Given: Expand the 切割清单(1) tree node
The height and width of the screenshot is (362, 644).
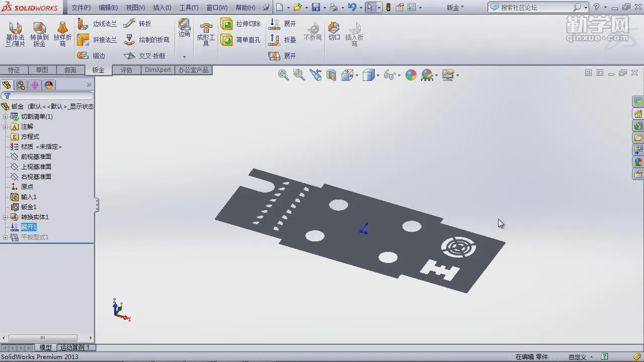Looking at the screenshot, I should click(x=6, y=117).
